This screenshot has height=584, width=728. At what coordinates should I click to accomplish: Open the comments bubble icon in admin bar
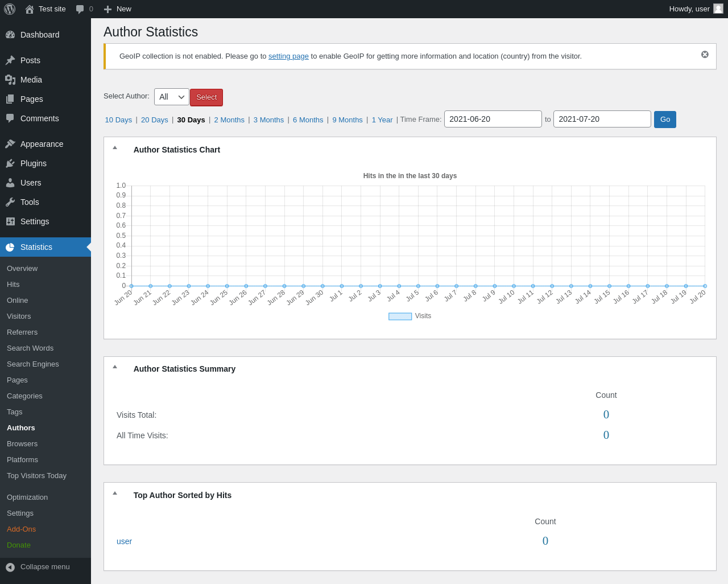80,9
